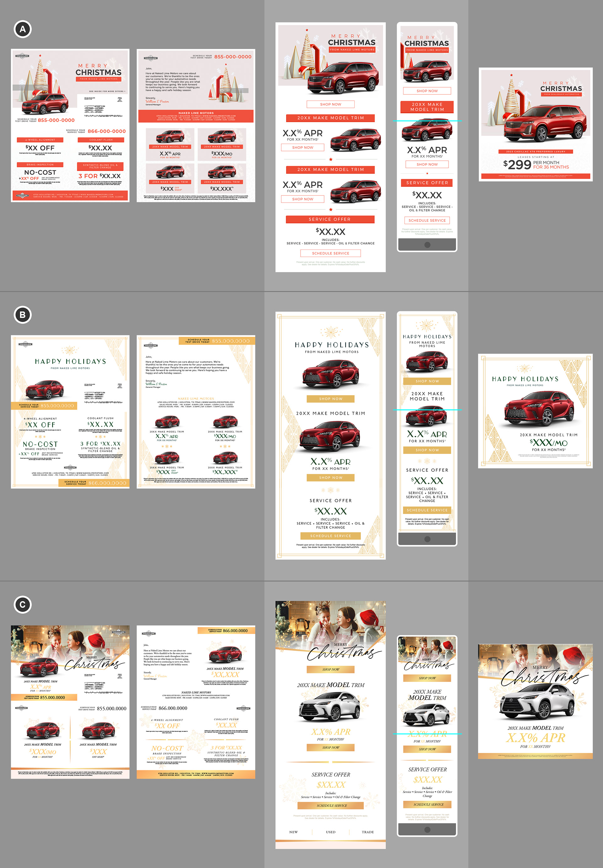
Task: Click SHOP NOW under the first car in row B mobile email
Action: (427, 381)
